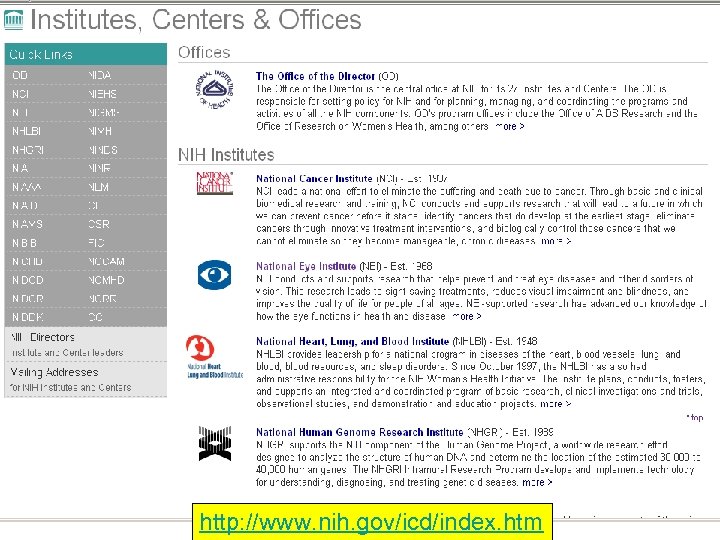This screenshot has height=540, width=720.
Task: Select NINR in Quick Links
Action: pos(99,168)
